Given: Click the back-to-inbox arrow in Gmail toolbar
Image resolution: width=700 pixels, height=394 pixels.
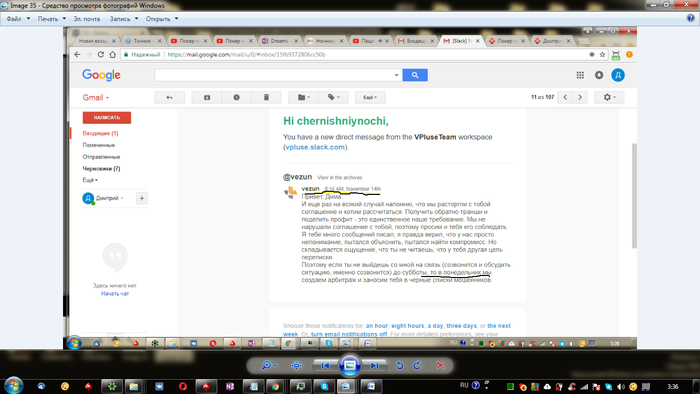Looking at the screenshot, I should point(170,97).
